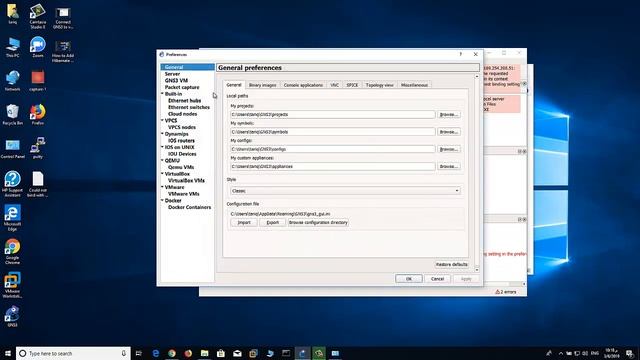Open Edge from the taskbar
Image resolution: width=640 pixels, height=360 pixels.
point(156,353)
